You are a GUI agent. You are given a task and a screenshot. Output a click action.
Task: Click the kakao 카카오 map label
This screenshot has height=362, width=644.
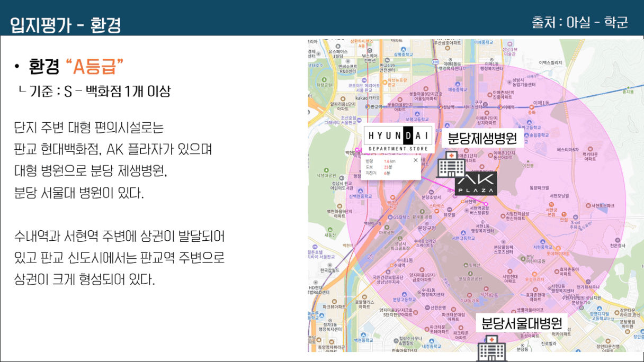click(369, 97)
